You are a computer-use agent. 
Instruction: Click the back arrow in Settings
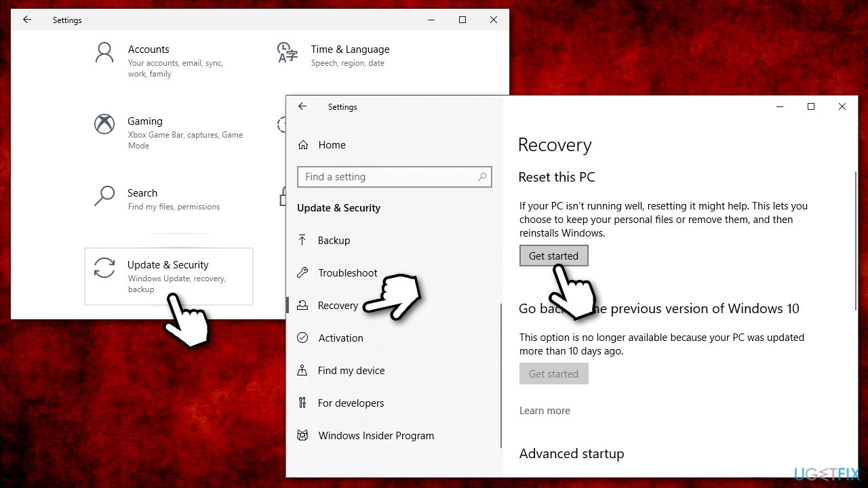point(302,106)
